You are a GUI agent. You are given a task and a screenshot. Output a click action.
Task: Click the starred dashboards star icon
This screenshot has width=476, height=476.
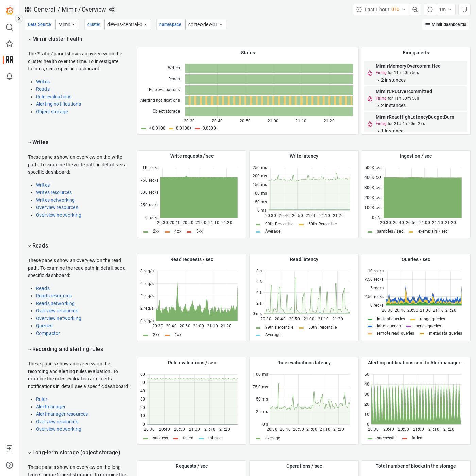(x=10, y=44)
